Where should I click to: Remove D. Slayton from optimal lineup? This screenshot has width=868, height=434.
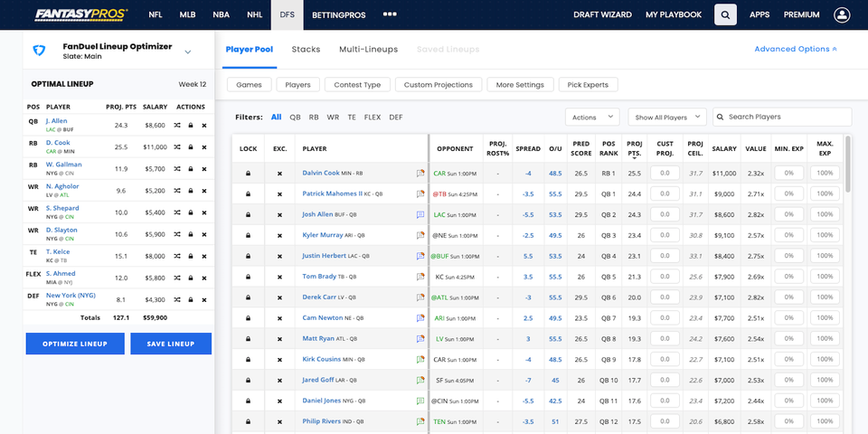[x=204, y=234]
